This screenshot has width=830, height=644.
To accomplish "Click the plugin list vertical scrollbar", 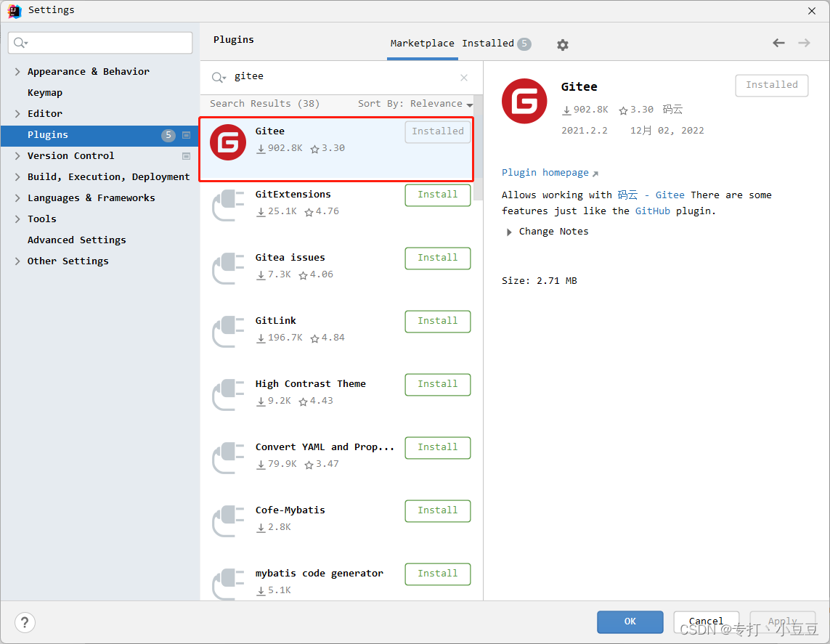I will pyautogui.click(x=478, y=147).
